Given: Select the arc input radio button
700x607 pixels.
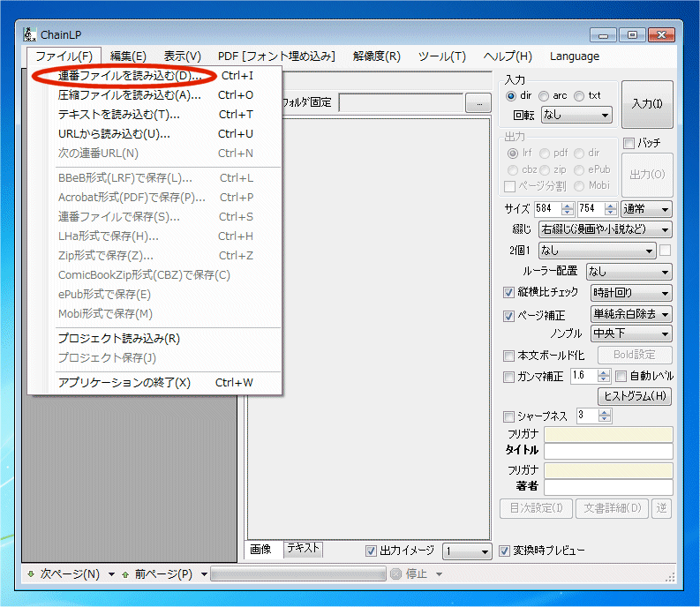Looking at the screenshot, I should coord(544,96).
